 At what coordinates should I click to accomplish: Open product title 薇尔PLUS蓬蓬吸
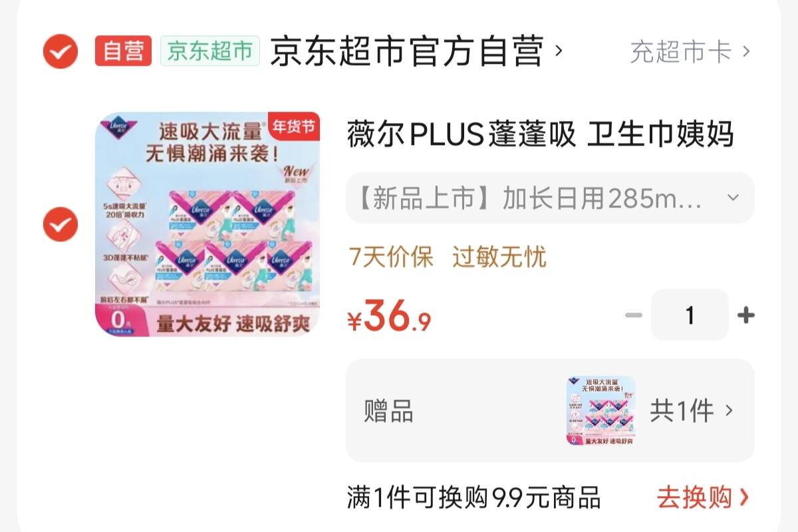pos(540,134)
